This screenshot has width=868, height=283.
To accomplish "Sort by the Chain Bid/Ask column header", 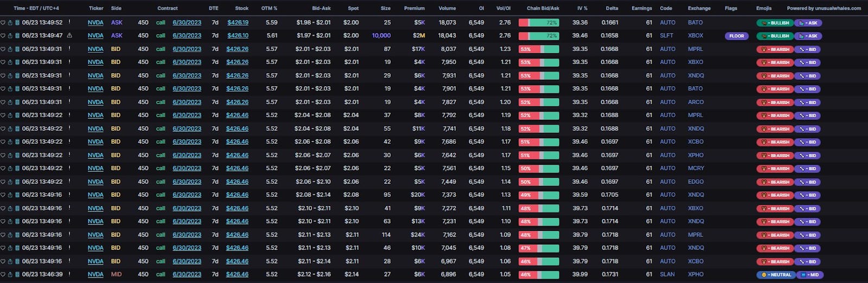I will click(x=543, y=8).
